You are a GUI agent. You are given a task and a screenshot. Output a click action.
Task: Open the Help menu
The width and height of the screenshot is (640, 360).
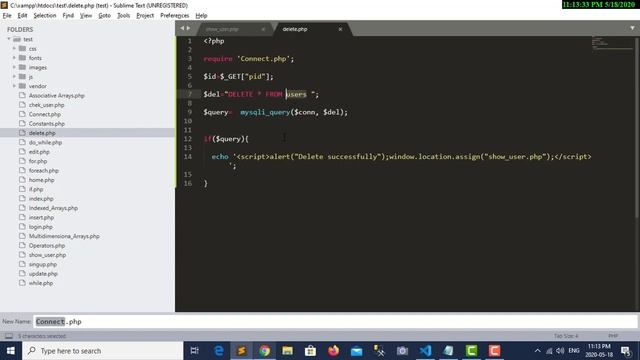pos(201,16)
